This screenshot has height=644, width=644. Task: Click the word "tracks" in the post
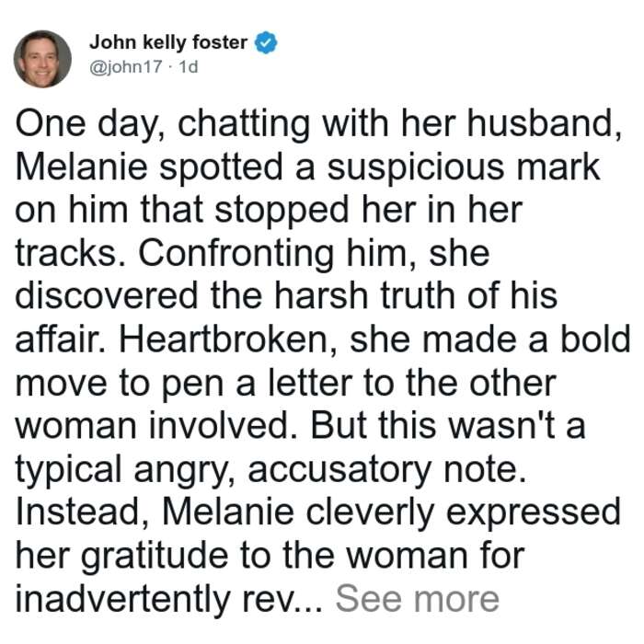(65, 253)
